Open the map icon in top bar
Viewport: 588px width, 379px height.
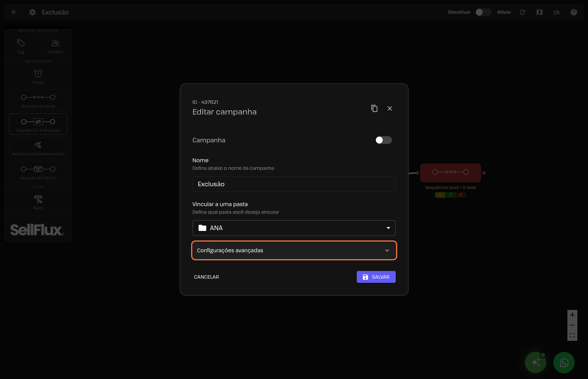540,12
